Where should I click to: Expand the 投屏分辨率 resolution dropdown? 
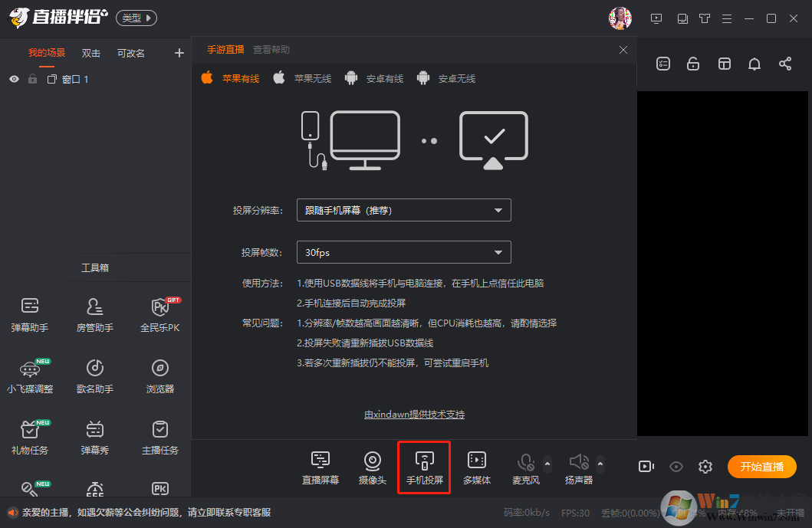coord(403,210)
